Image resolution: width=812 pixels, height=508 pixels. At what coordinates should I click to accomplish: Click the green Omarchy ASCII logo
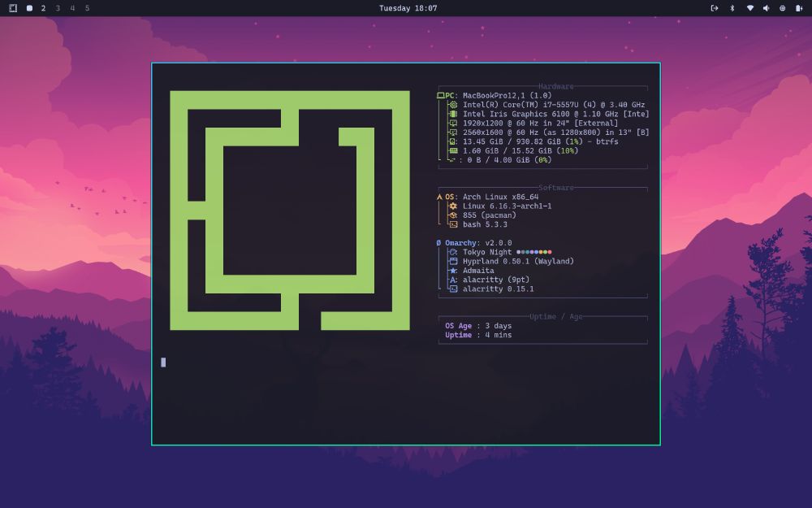290,211
